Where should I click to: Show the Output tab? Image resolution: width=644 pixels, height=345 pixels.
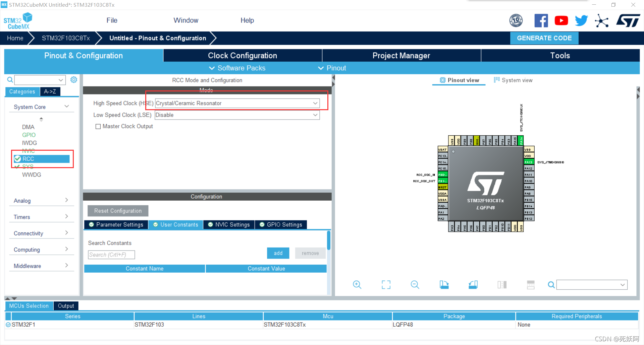tap(66, 306)
